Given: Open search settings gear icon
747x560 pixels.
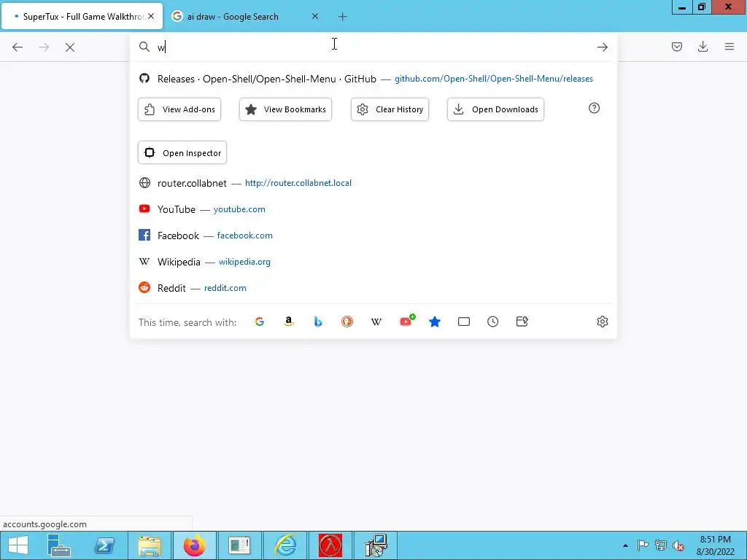Looking at the screenshot, I should (602, 322).
